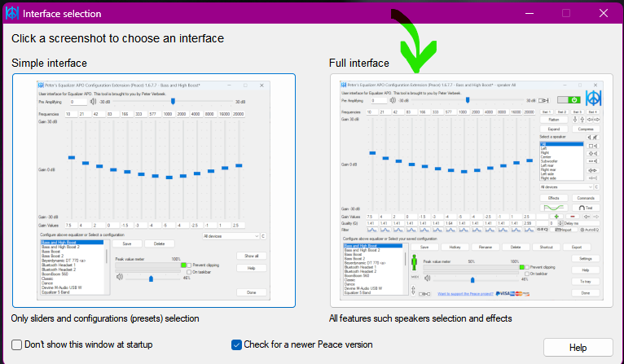The image size is (624, 364).
Task: Uncheck Check for a newer Peace version
Action: (236, 344)
